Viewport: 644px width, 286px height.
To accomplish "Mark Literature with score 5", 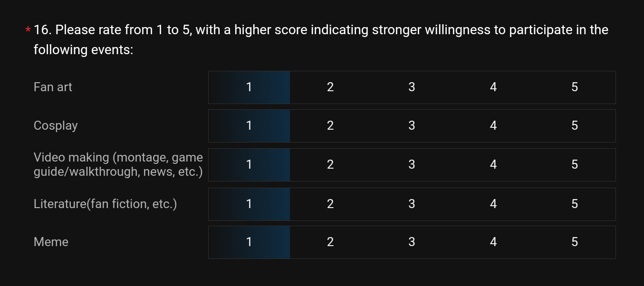I will tap(575, 204).
